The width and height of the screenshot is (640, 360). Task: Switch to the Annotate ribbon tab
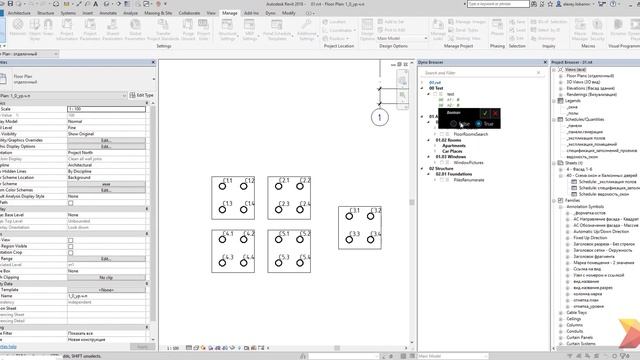[x=108, y=13]
